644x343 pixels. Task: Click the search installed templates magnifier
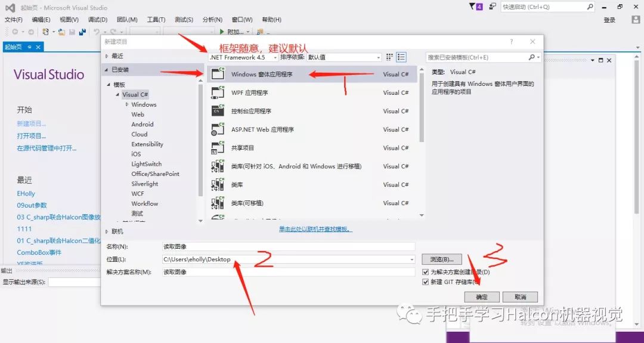tap(532, 57)
